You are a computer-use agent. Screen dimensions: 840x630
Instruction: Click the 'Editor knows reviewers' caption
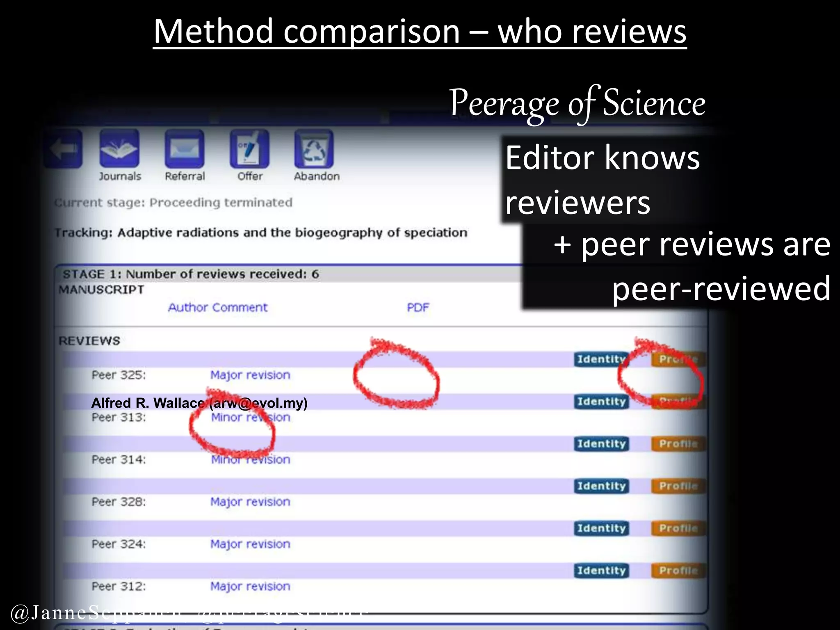point(602,180)
